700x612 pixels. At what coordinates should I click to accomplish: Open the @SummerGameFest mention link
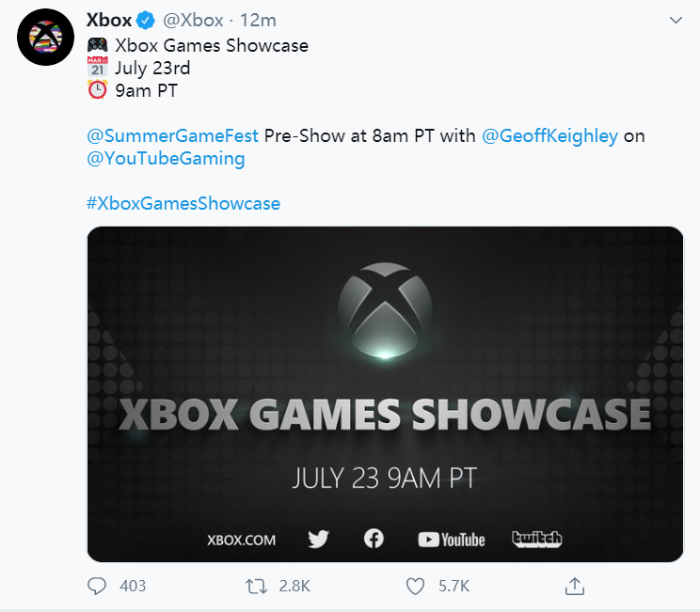point(172,135)
